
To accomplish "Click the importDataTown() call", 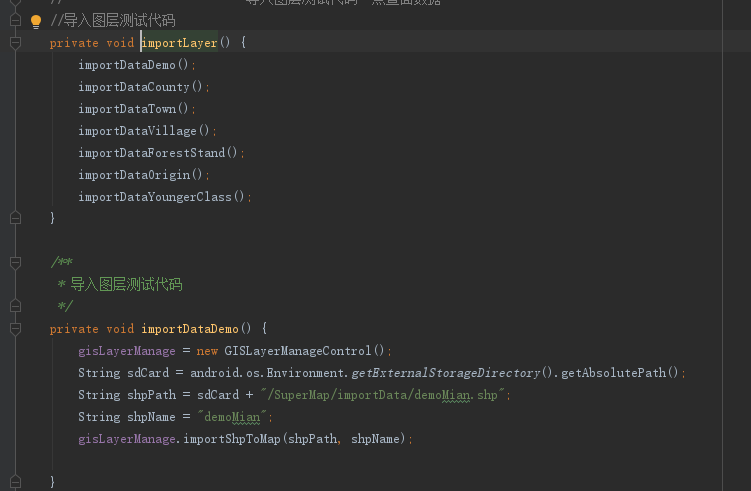I will 134,109.
